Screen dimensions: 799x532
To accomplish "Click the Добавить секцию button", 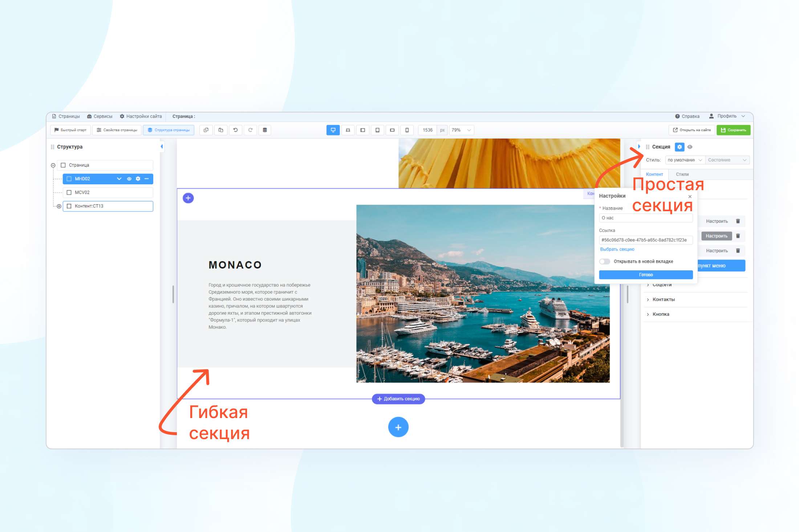I will click(x=398, y=399).
